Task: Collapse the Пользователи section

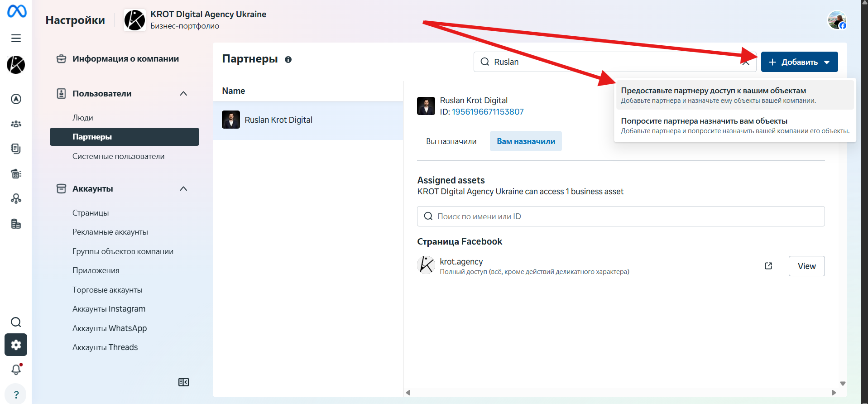Action: click(183, 94)
